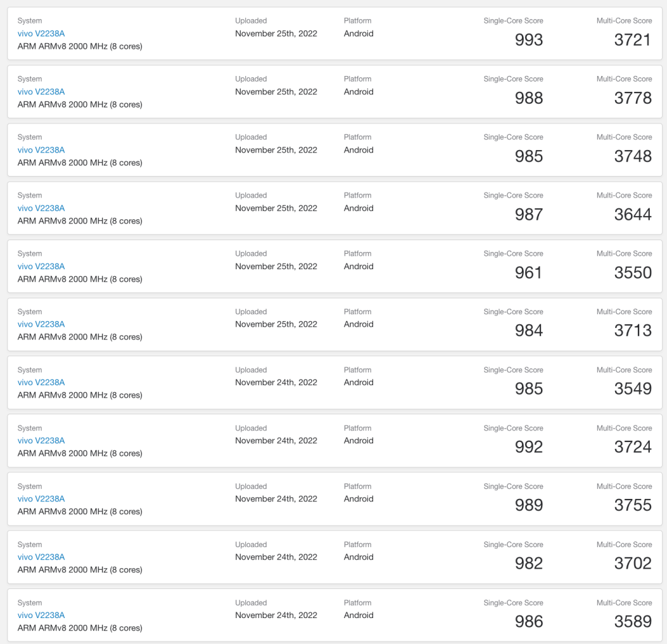Screen dimensions: 667x644
Task: Click the 3721 multi-core score
Action: [632, 40]
